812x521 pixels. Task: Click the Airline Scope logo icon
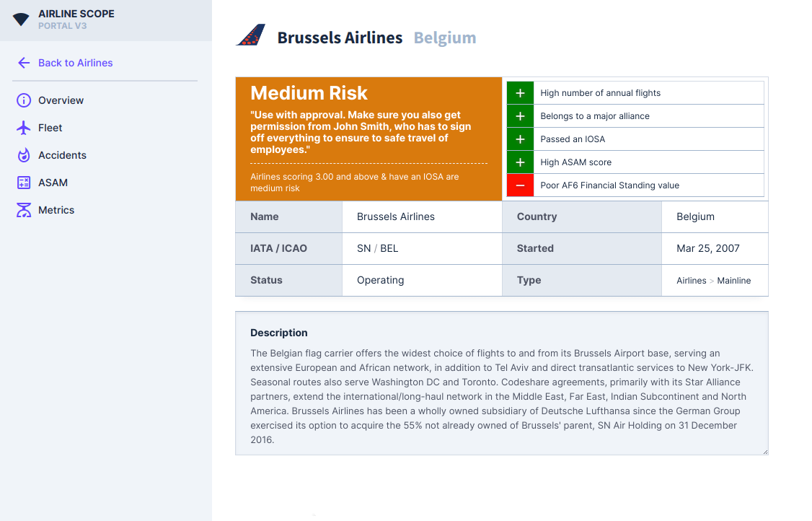click(x=22, y=19)
